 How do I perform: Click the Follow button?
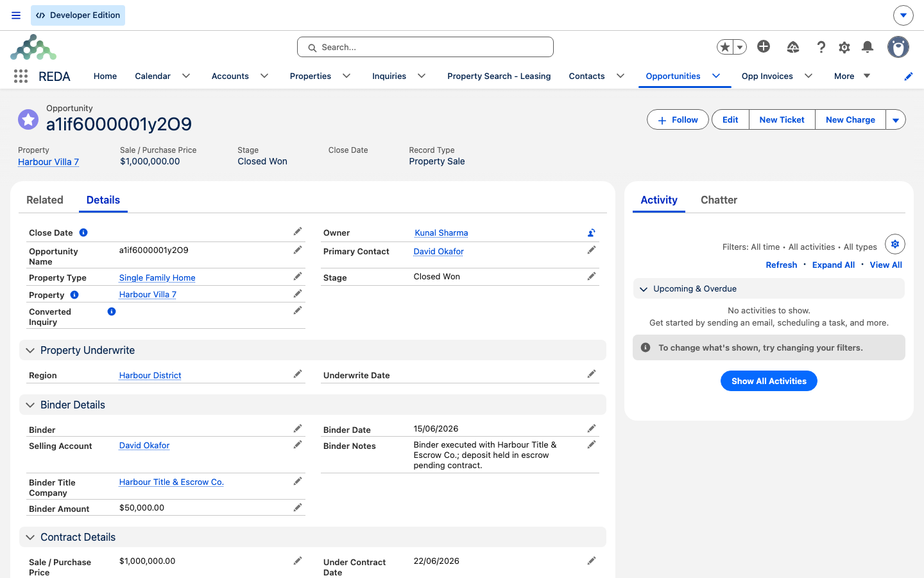point(678,119)
